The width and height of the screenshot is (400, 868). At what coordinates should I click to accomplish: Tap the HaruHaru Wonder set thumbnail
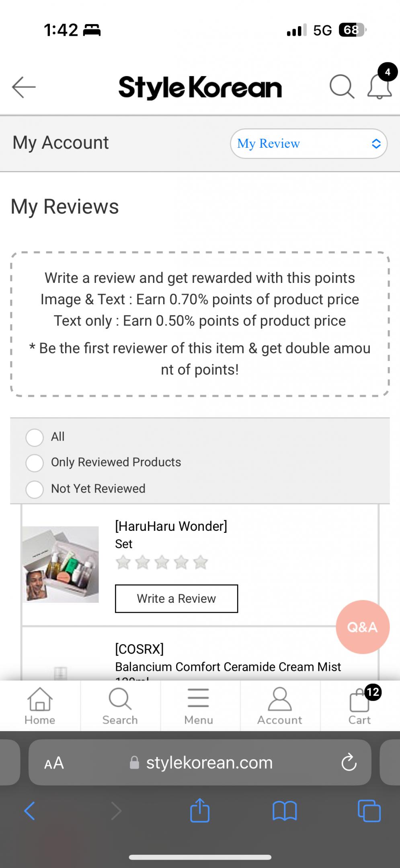click(61, 564)
